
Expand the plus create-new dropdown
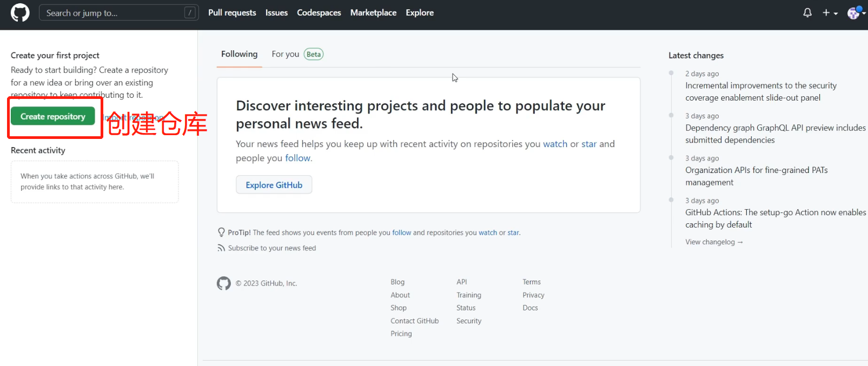coord(830,12)
